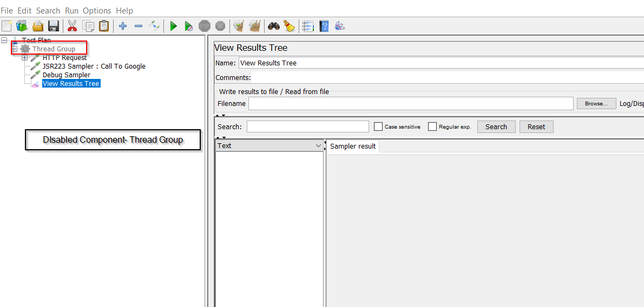Open the Help menu
The image size is (644, 307).
tap(124, 11)
